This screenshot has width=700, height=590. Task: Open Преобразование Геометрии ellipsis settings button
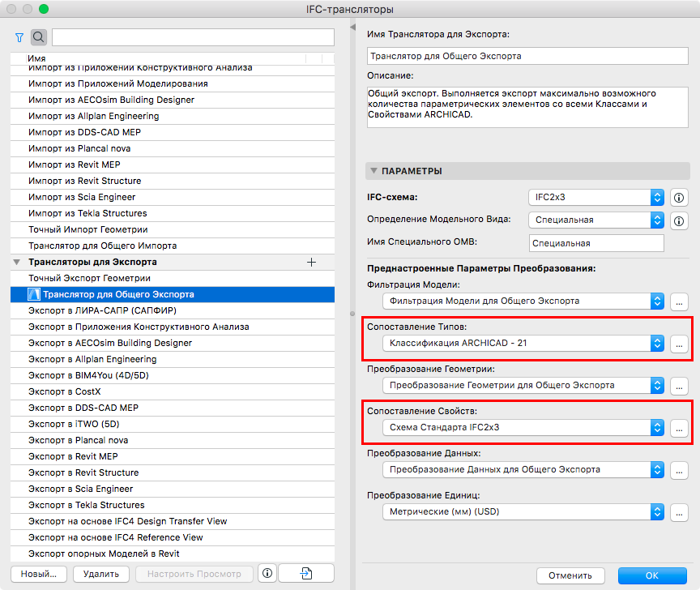[679, 387]
